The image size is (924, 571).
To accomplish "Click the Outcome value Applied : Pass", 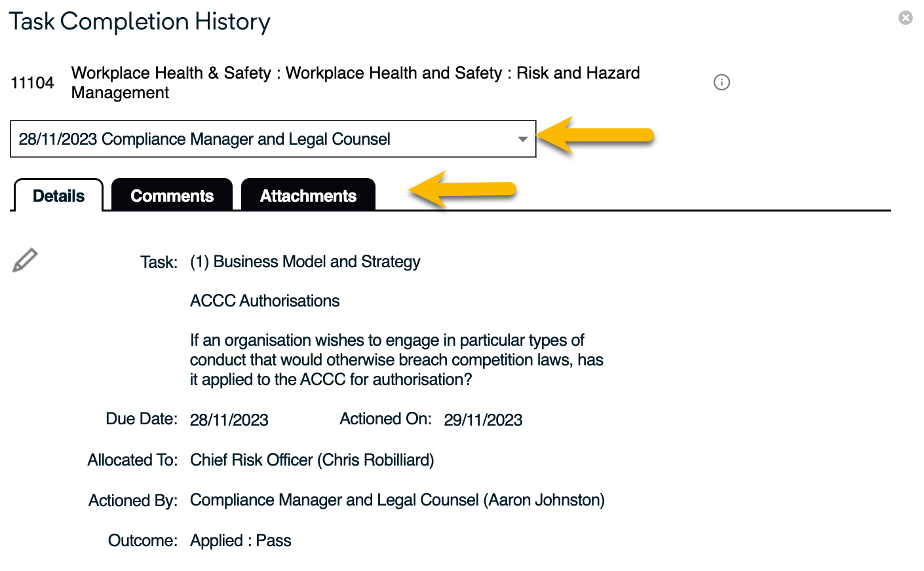I will tap(241, 541).
